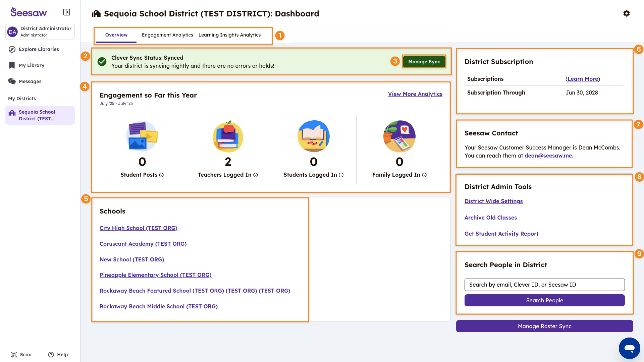Click the Jun 30, 2028 subscription date
Screen dimensions: 644x362
(582, 93)
